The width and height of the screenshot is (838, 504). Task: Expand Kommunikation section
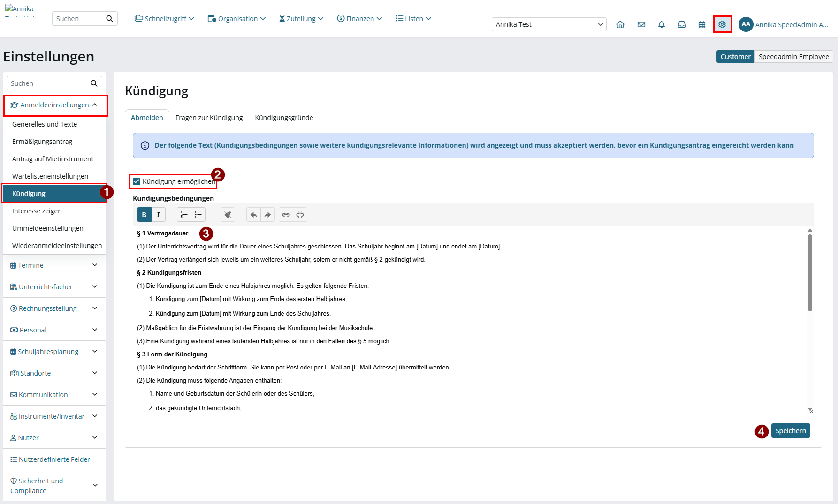point(54,395)
